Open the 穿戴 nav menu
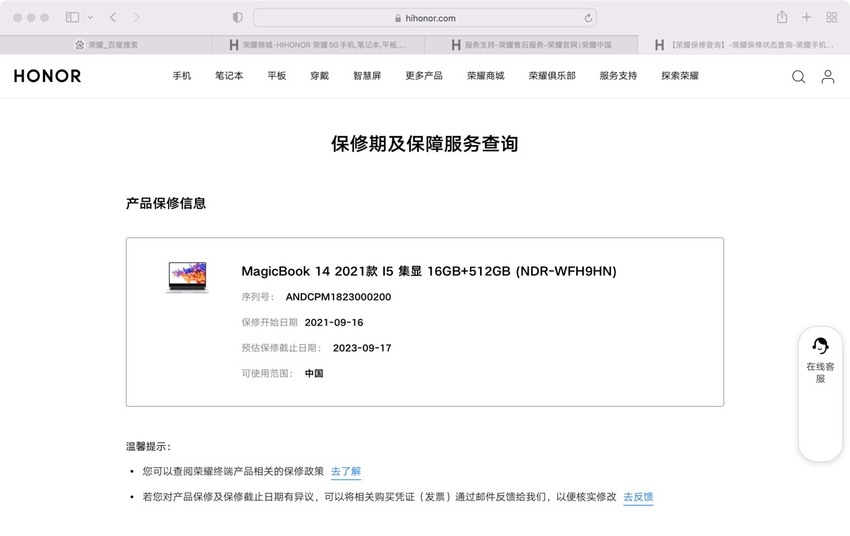 tap(319, 76)
